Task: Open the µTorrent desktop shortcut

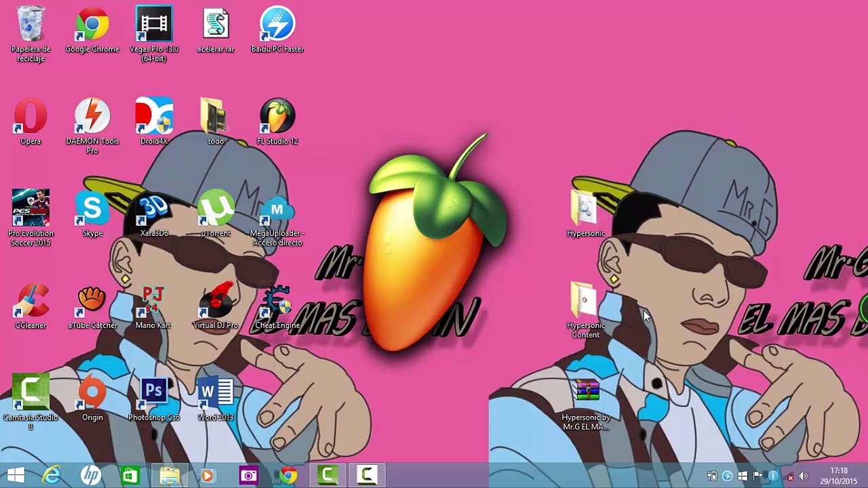Action: 216,214
